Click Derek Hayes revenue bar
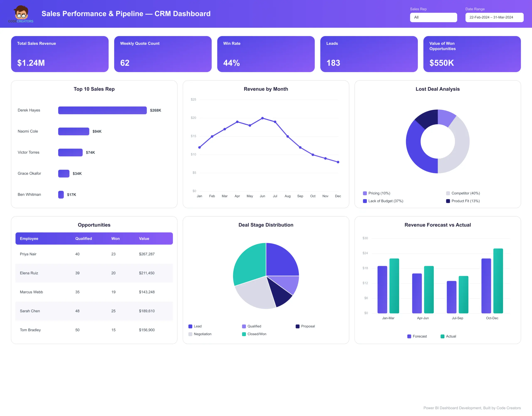This screenshot has width=532, height=416. tap(102, 110)
